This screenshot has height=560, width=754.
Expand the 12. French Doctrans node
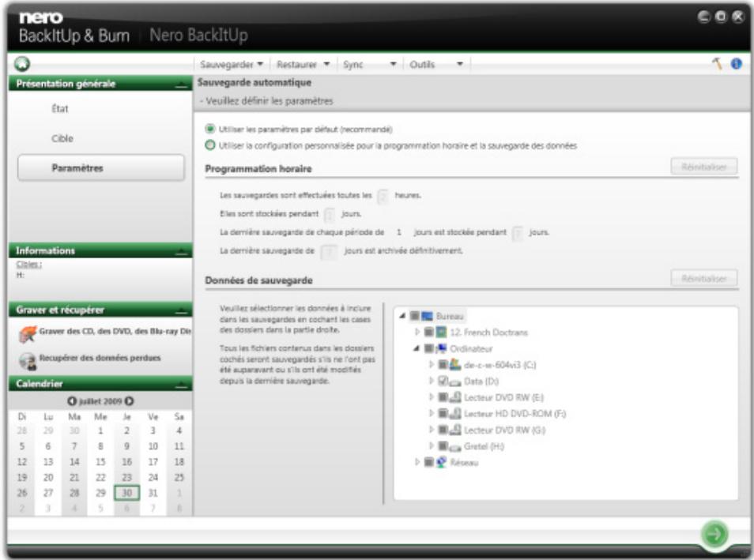[417, 332]
